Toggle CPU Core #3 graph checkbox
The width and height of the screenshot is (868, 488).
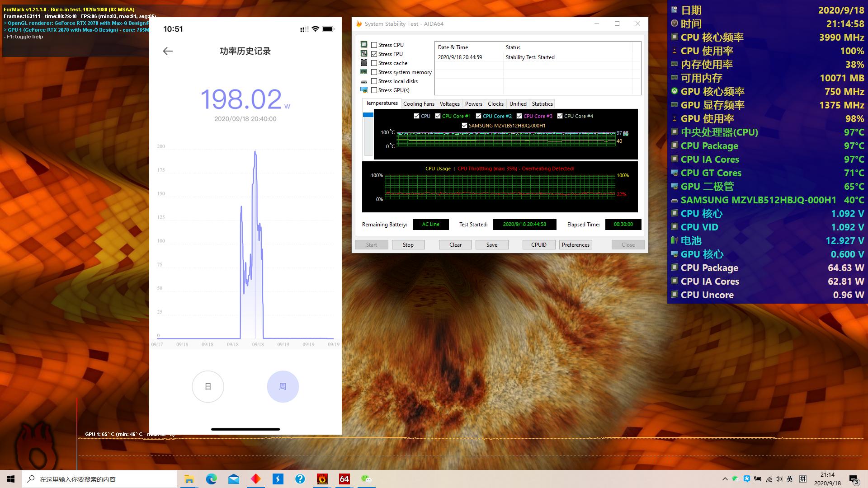click(x=519, y=116)
